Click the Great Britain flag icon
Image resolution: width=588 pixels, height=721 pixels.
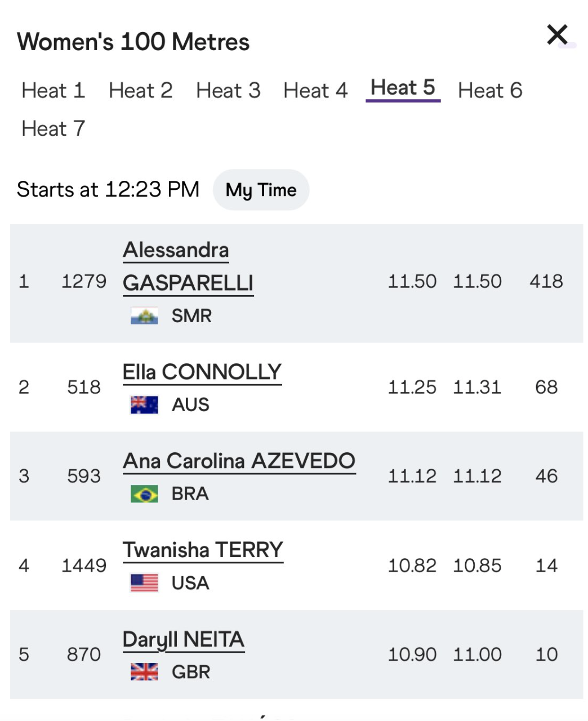point(144,672)
